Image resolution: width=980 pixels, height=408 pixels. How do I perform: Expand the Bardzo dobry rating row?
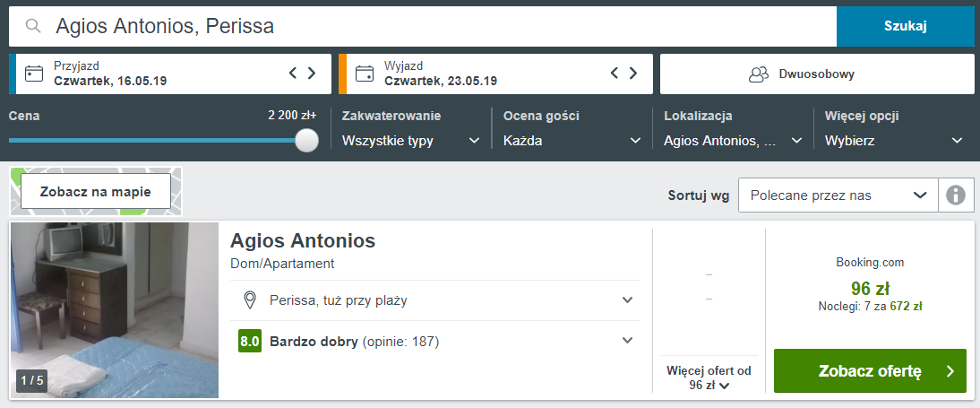627,341
